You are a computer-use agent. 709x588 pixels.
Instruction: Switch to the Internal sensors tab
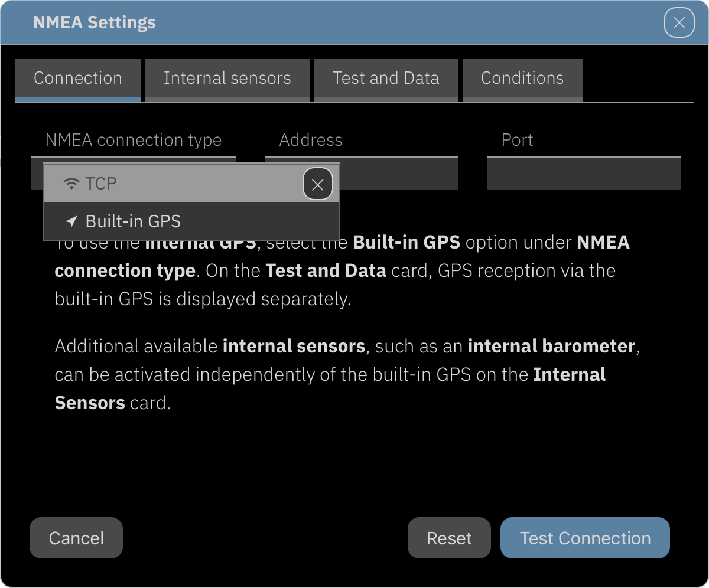coord(227,77)
